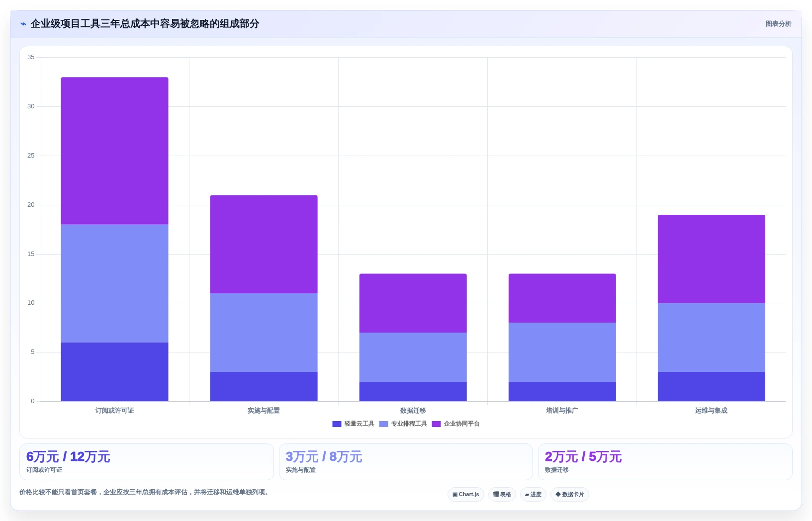Select the 表格 tag chip
812x521 pixels.
(x=502, y=495)
